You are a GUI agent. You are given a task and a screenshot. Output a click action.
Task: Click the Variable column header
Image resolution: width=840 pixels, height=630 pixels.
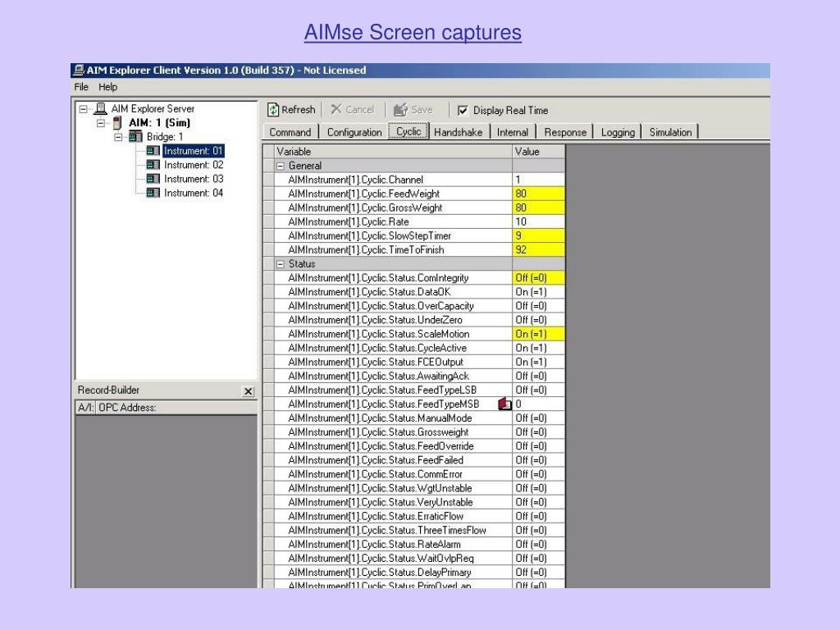click(x=393, y=152)
